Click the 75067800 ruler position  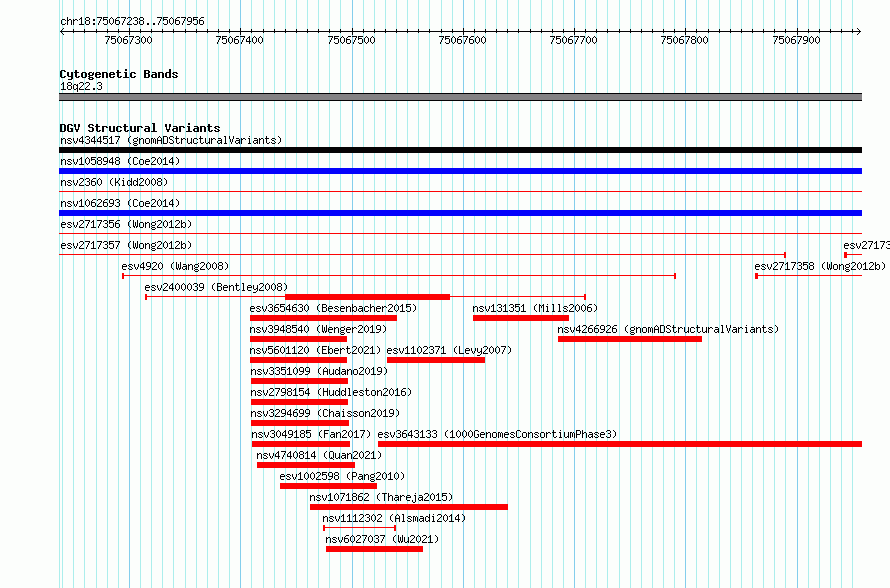[685, 40]
